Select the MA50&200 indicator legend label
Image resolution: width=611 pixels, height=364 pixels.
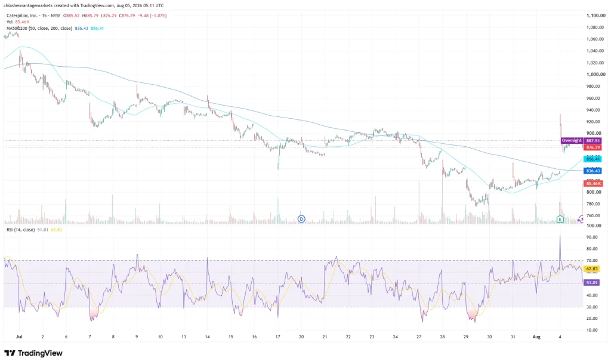(x=39, y=29)
